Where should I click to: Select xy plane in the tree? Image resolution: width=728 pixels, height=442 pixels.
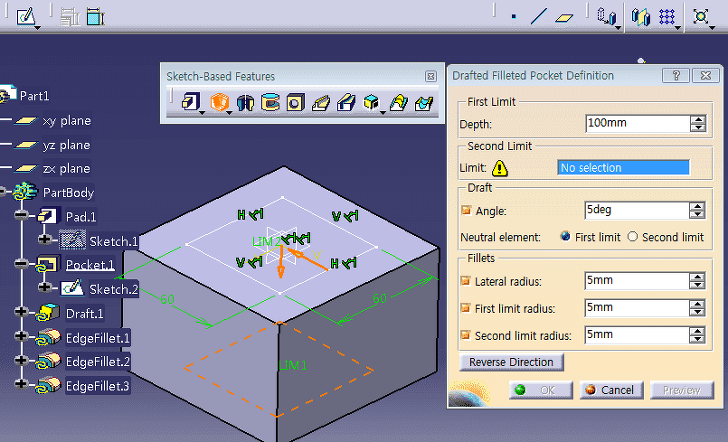pos(66,121)
